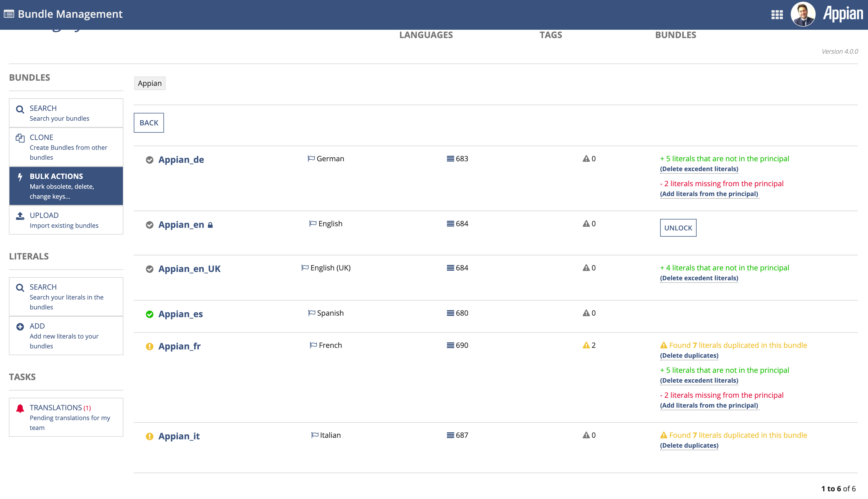
Task: Click the status icon beside Appian_en_UK
Action: tap(149, 269)
